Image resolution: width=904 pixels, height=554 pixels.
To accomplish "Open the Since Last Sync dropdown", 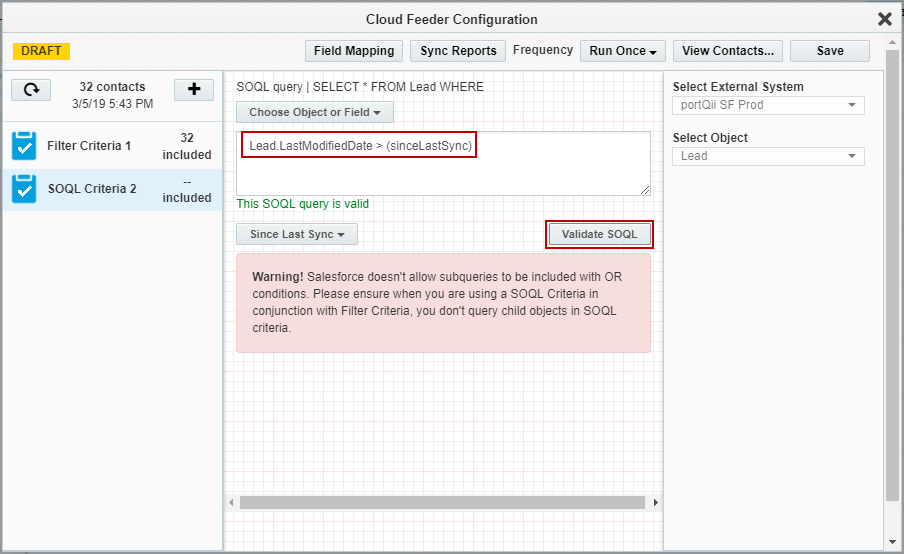I will point(297,234).
